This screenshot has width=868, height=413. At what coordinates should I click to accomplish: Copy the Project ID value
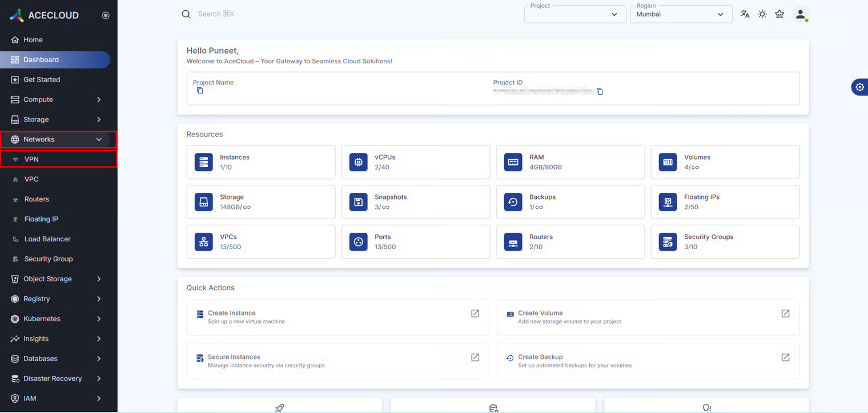[x=600, y=91]
